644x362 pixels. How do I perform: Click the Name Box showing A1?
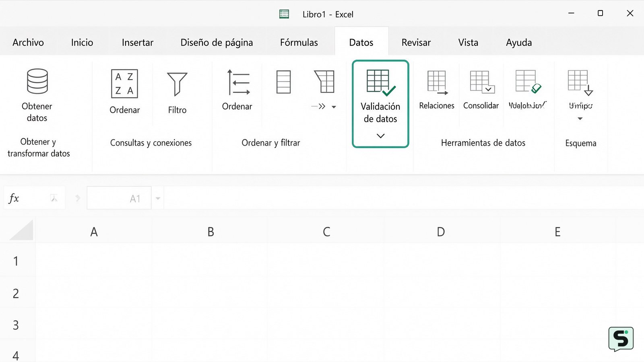(x=119, y=198)
